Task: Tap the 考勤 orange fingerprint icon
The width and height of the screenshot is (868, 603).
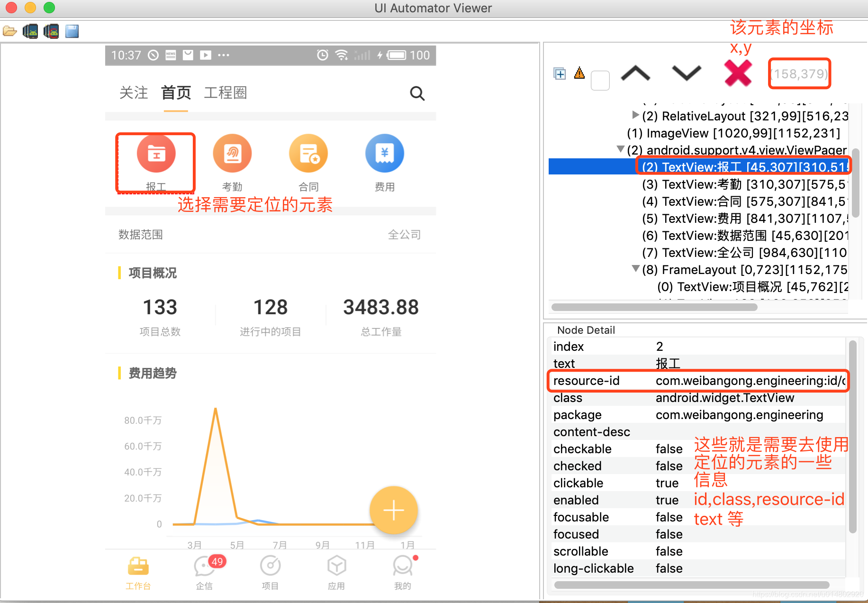Action: pos(232,154)
